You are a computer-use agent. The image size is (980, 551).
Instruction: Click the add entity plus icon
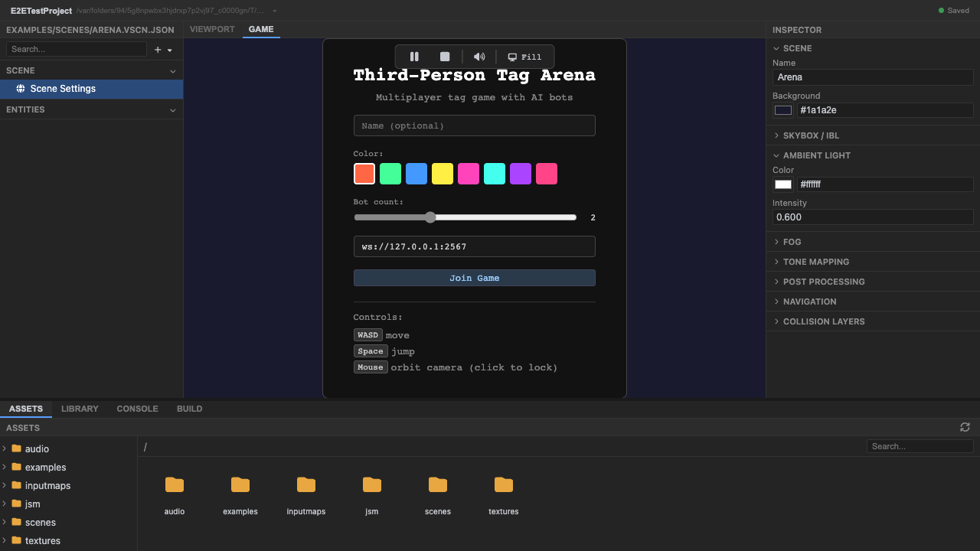[158, 50]
